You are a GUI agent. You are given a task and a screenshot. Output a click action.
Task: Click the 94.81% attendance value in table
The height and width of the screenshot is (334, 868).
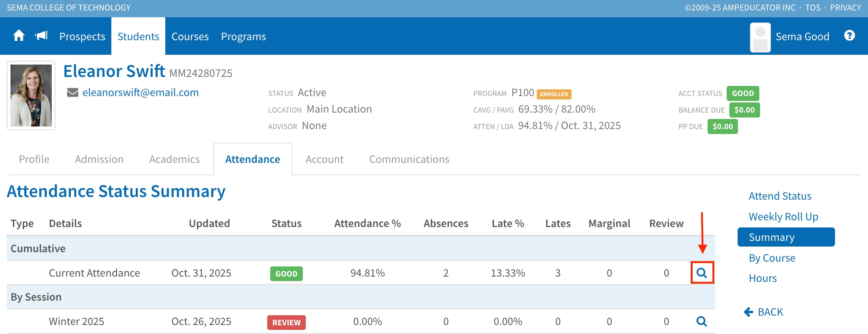tap(367, 273)
